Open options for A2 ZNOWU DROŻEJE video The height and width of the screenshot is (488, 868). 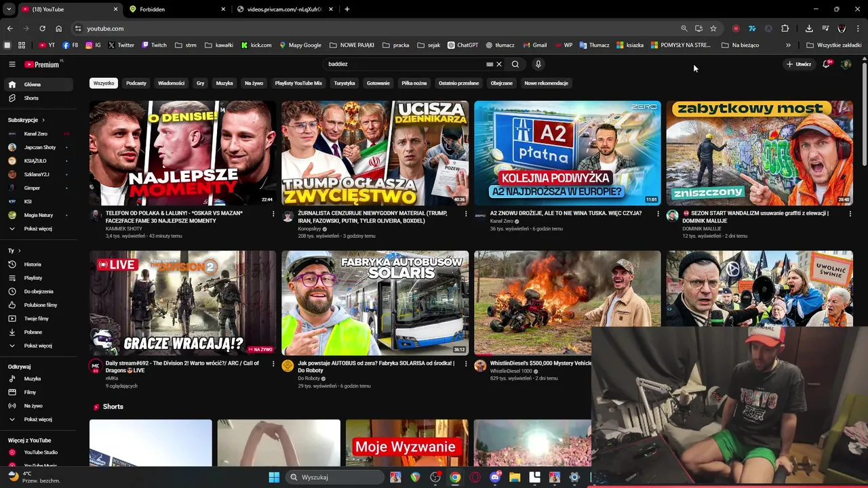[x=658, y=213]
